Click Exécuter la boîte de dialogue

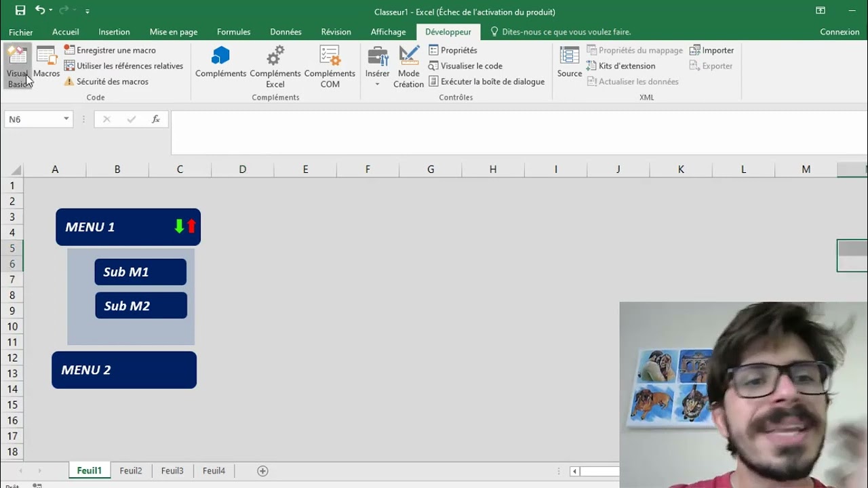pyautogui.click(x=486, y=81)
